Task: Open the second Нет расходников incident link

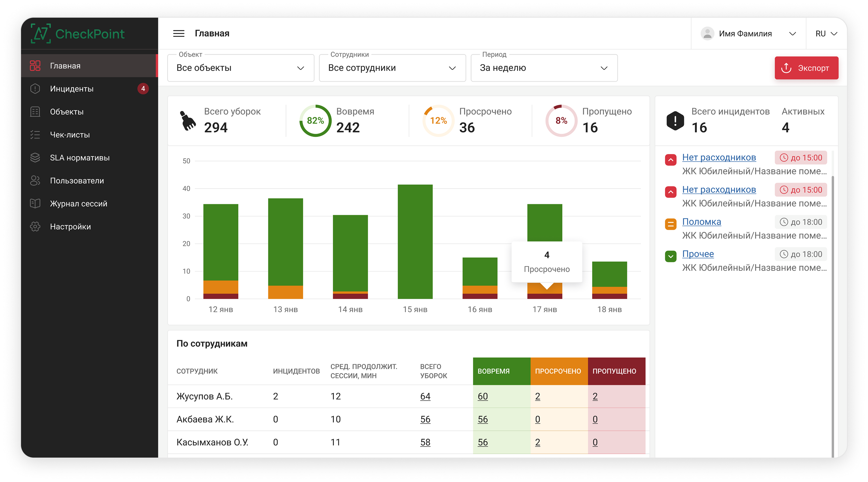Action: click(719, 190)
